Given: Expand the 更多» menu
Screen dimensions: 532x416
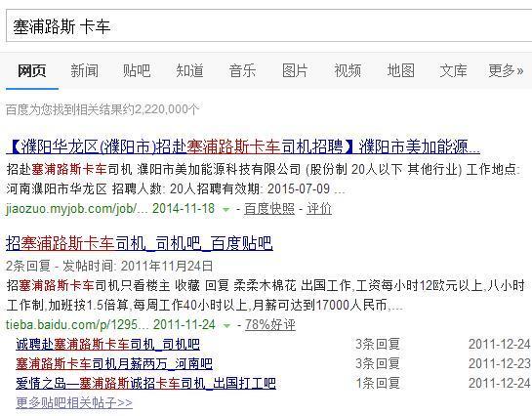Looking at the screenshot, I should tap(506, 71).
